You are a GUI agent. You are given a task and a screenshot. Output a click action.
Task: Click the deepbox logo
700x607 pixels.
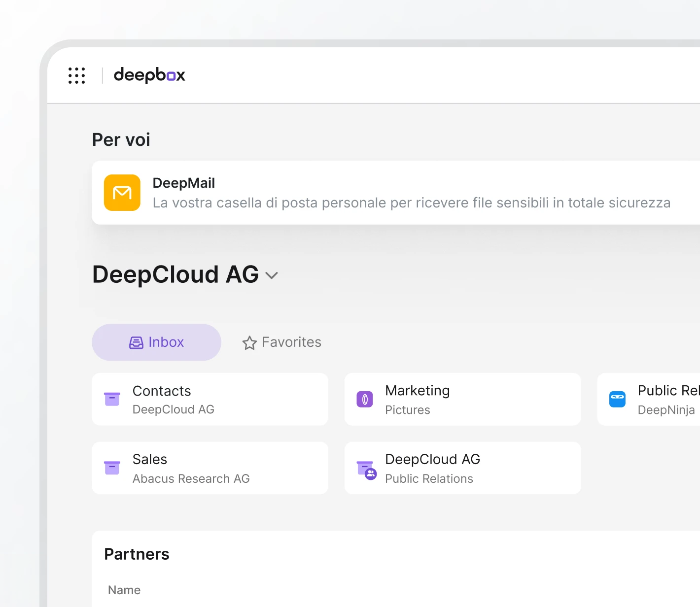[149, 75]
